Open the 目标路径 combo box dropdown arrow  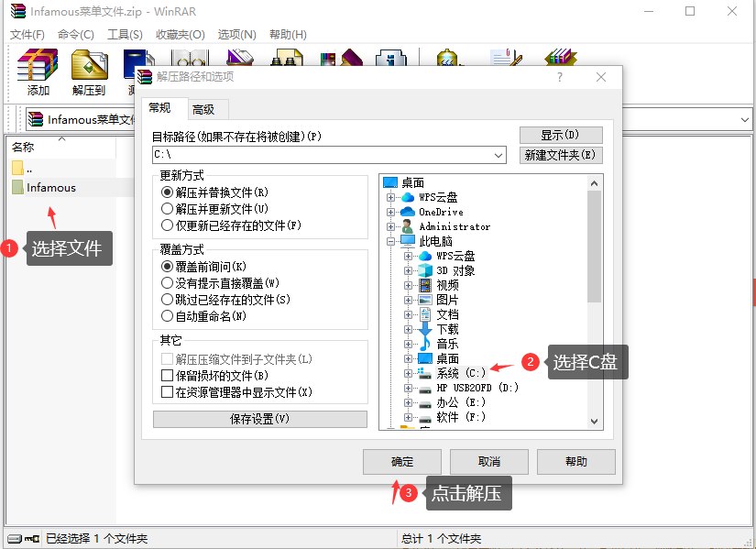499,155
